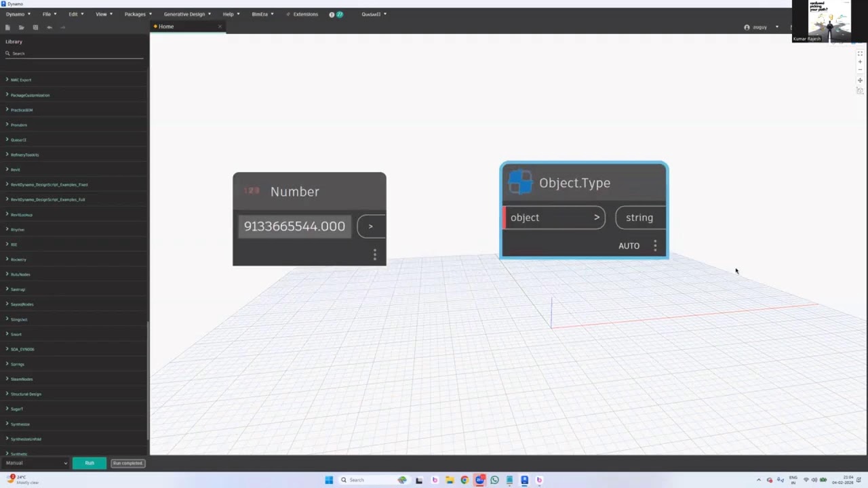Zoom in with the canvas plus icon
The height and width of the screenshot is (488, 868).
[860, 62]
